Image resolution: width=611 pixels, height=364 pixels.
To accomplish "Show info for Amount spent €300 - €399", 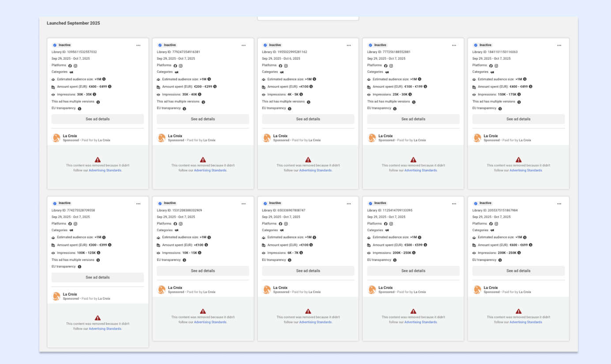I will click(110, 245).
